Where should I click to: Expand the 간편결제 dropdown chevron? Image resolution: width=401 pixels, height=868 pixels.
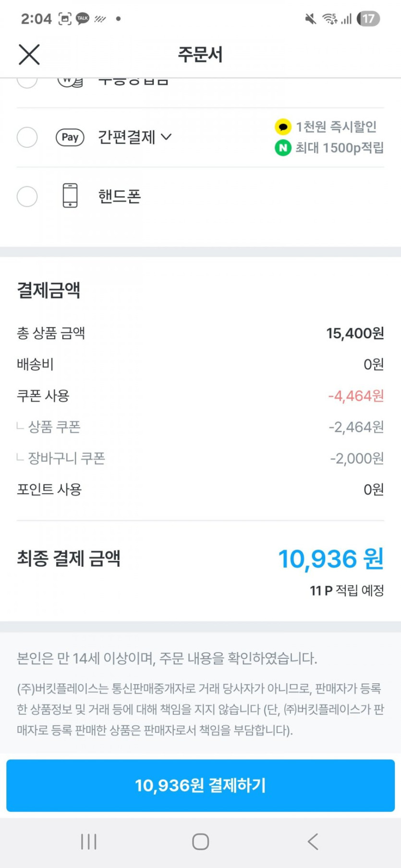pyautogui.click(x=166, y=137)
